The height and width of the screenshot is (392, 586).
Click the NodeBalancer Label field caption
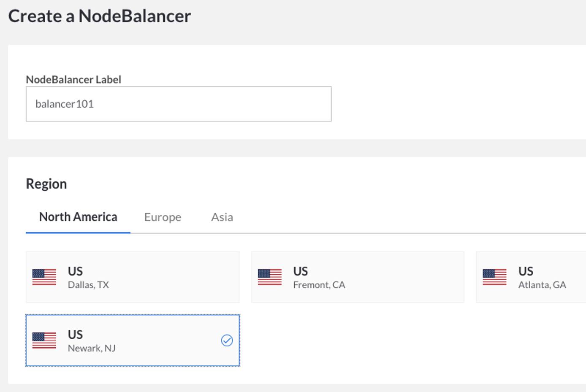click(x=73, y=79)
